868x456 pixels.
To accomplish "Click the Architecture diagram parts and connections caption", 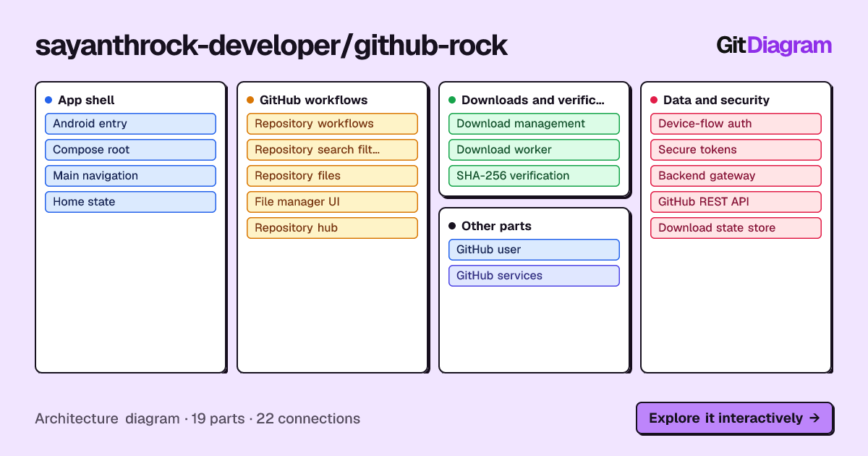I will click(x=197, y=418).
